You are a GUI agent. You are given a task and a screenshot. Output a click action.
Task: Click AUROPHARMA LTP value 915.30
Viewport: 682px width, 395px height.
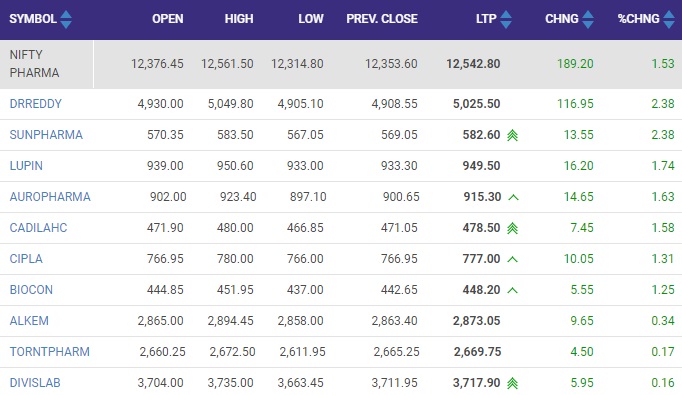pos(482,197)
